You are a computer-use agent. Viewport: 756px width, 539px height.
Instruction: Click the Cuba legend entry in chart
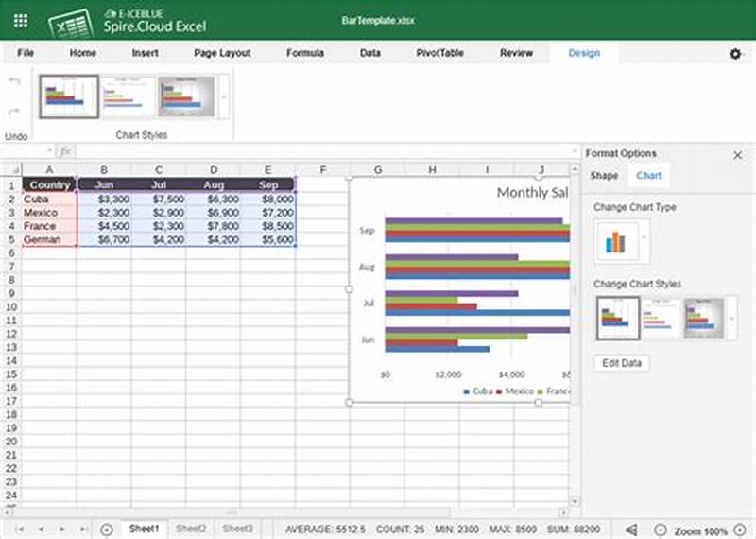[x=477, y=391]
